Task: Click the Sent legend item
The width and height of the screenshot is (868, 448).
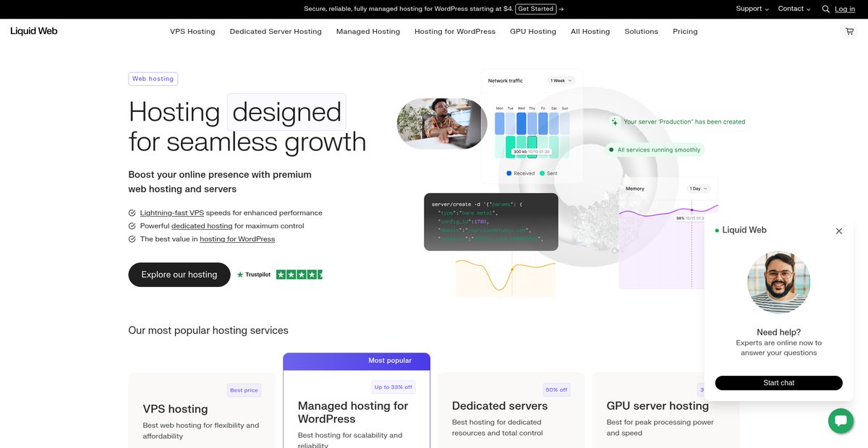Action: (x=548, y=173)
